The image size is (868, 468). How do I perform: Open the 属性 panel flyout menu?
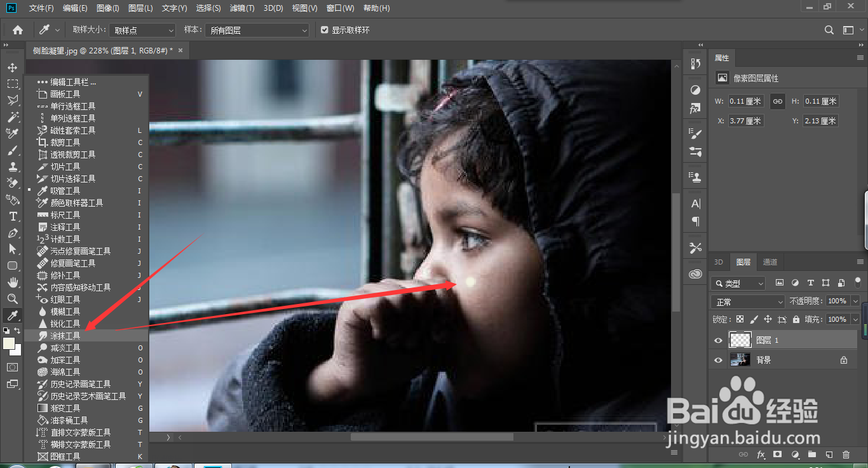click(860, 57)
